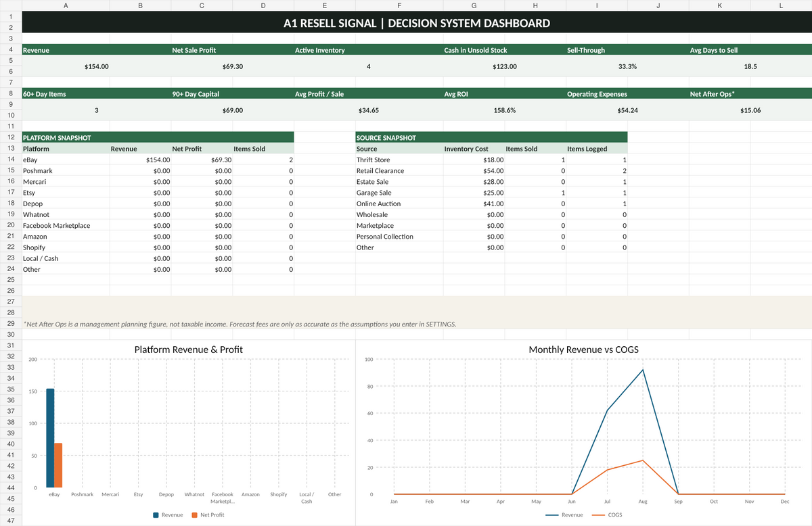Click the Monthly Revenue vs COGS chart title

[584, 350]
